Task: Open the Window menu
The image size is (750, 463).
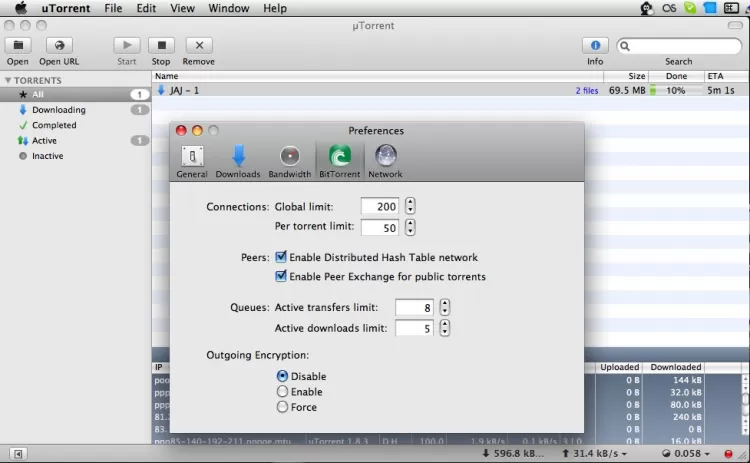Action: click(x=229, y=8)
